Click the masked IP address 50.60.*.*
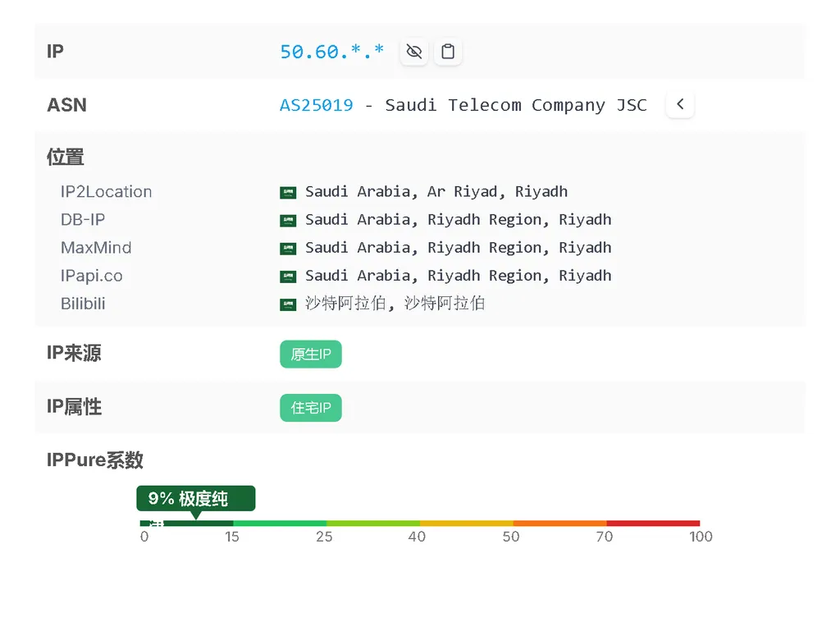 click(x=331, y=52)
